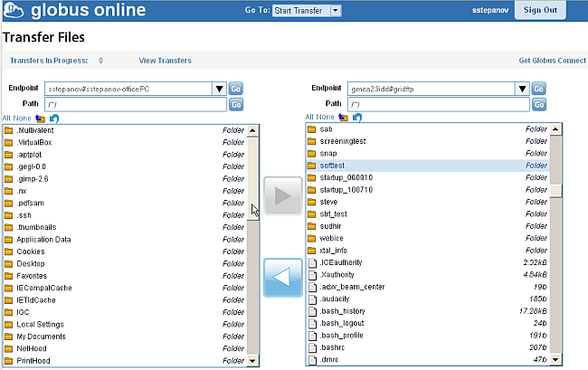Image resolution: width=588 pixels, height=370 pixels.
Task: Select the webice folder icon
Action: point(311,239)
